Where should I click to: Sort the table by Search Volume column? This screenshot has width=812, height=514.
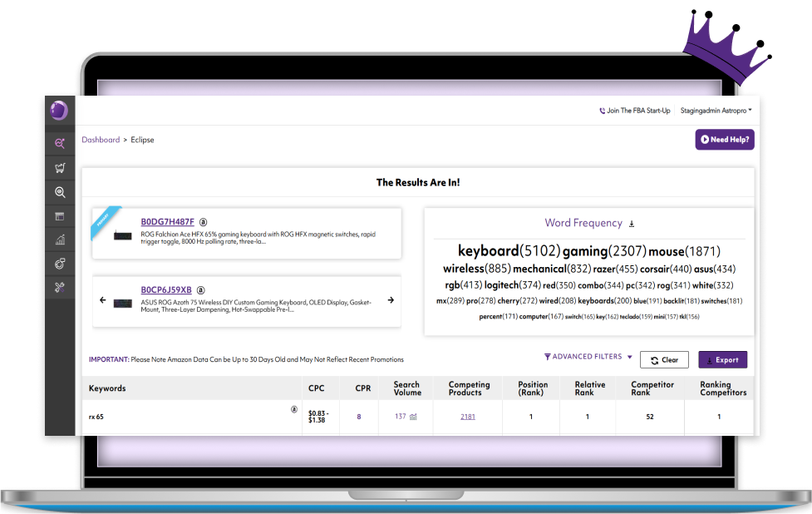pyautogui.click(x=407, y=388)
